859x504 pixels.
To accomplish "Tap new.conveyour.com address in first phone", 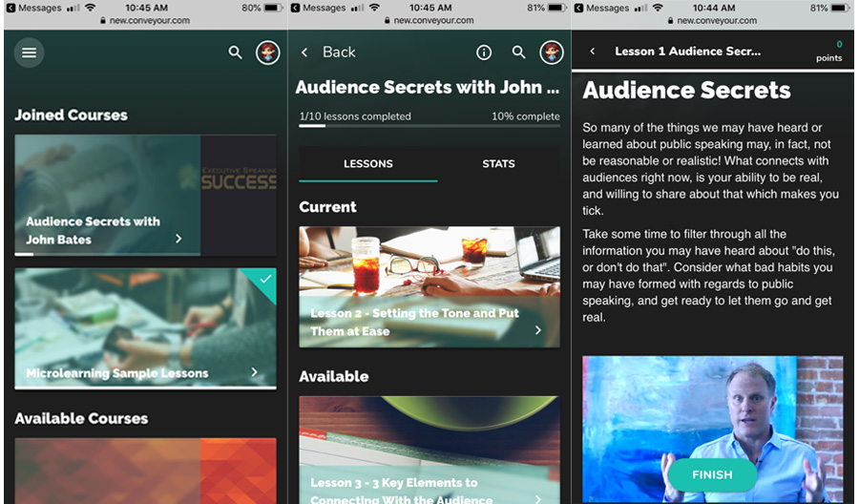I will 145,20.
